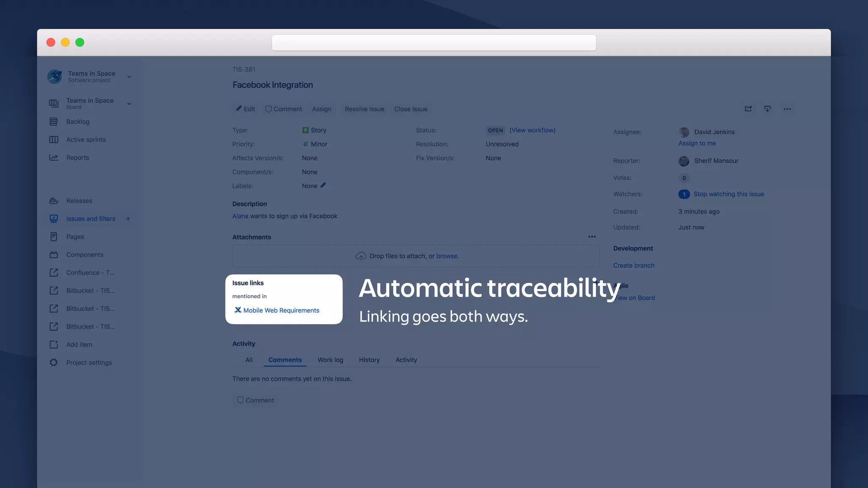This screenshot has height=488, width=868.
Task: Expand the Teams in Space project dropdown
Action: point(129,77)
